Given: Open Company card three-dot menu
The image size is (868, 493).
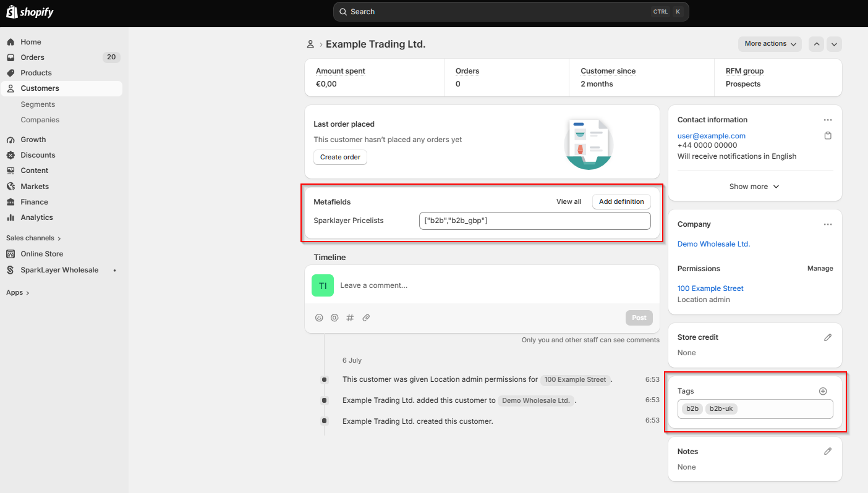Looking at the screenshot, I should (828, 224).
